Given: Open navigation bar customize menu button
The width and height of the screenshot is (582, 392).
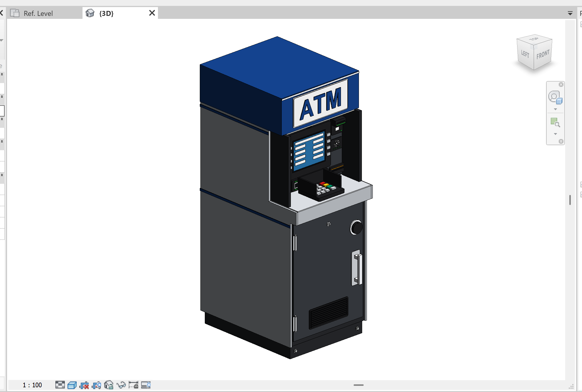Looking at the screenshot, I should point(561,141).
